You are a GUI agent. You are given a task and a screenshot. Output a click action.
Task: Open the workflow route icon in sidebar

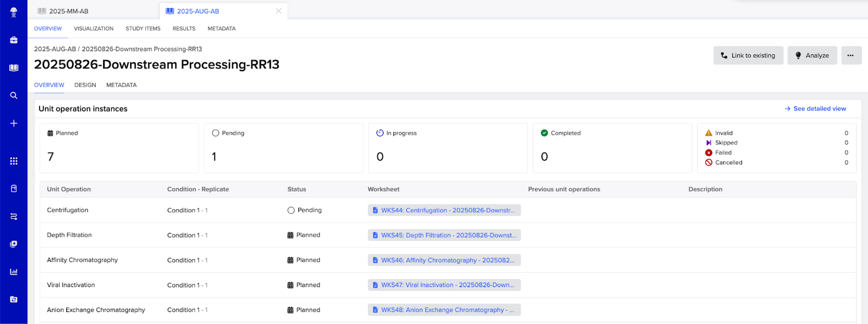click(x=14, y=217)
